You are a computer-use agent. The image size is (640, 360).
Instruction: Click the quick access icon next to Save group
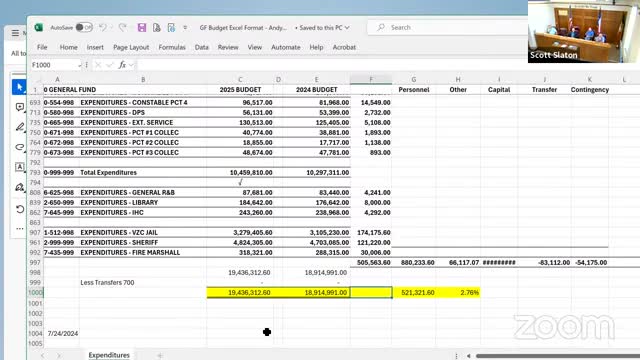171,27
